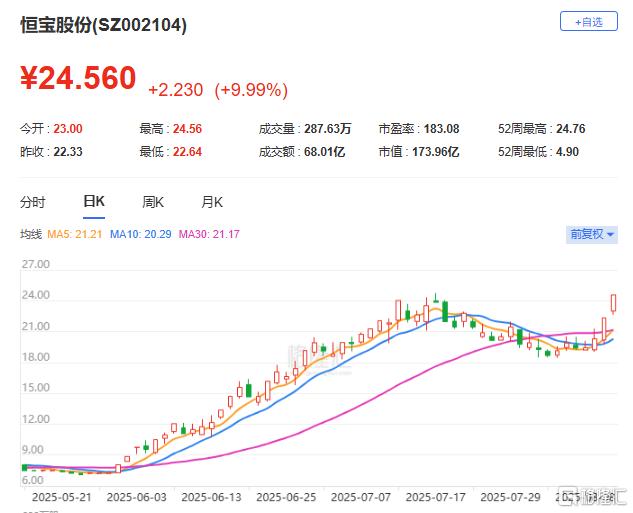
Task: Click y-axis label 6.00
Action: (x=33, y=480)
